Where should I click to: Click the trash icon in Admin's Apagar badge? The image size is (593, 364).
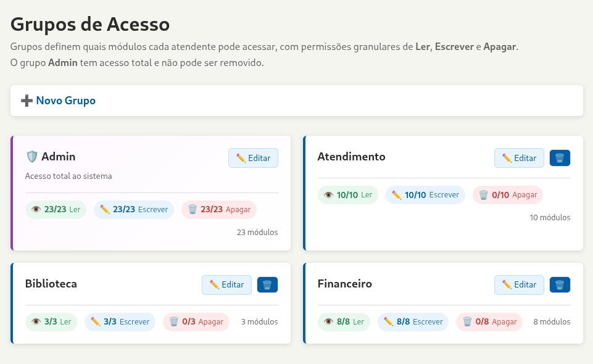(x=192, y=209)
